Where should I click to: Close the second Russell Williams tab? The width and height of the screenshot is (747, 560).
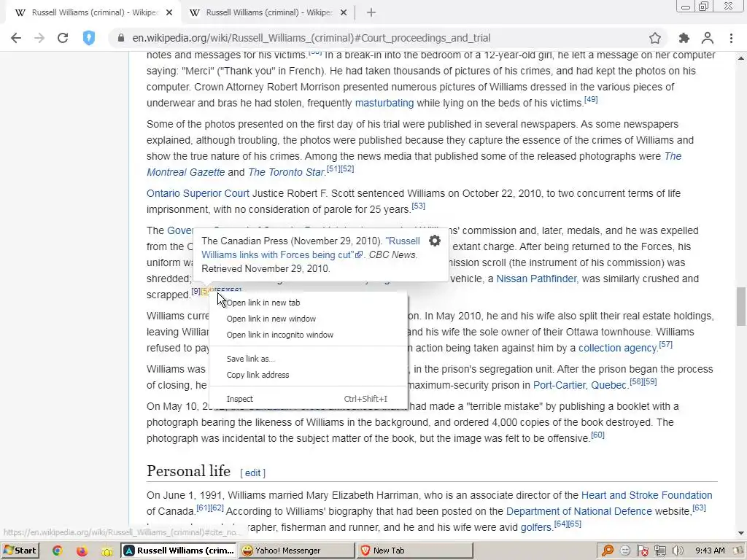point(344,13)
